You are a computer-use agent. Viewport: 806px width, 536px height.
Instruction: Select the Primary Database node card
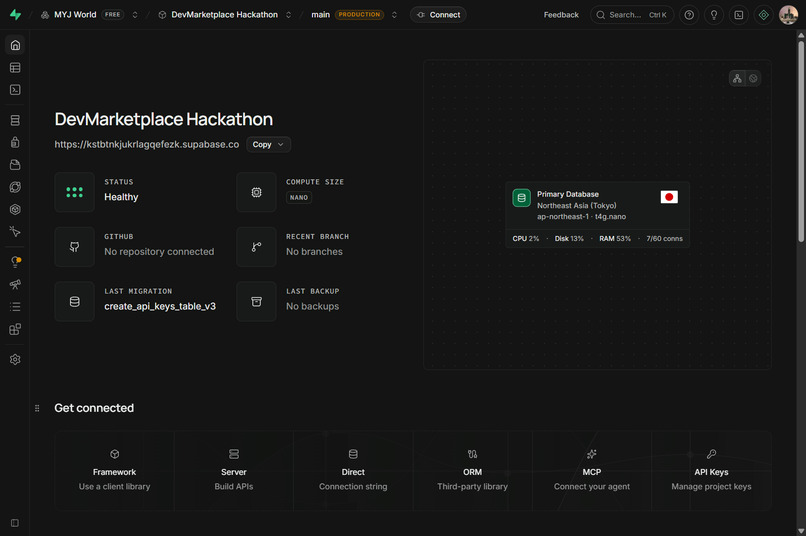point(597,214)
